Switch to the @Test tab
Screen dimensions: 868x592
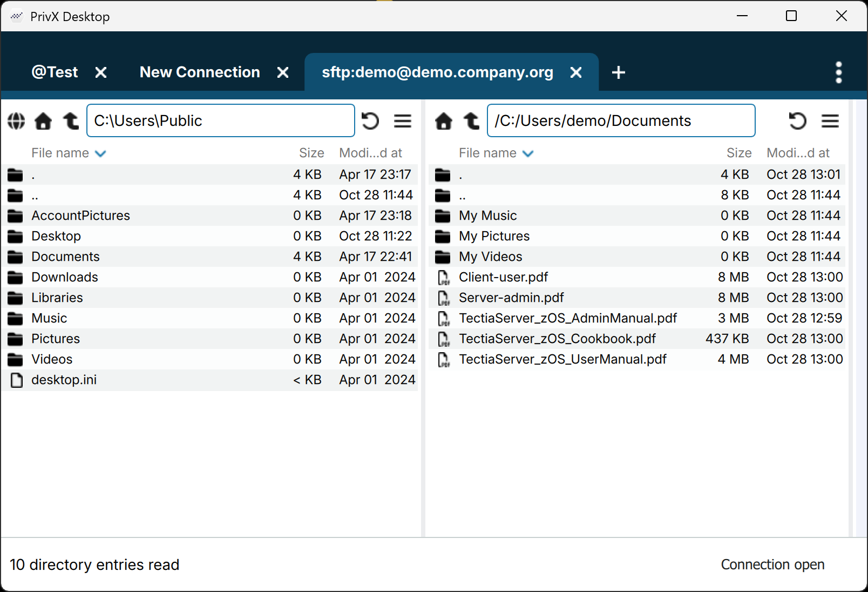[55, 72]
